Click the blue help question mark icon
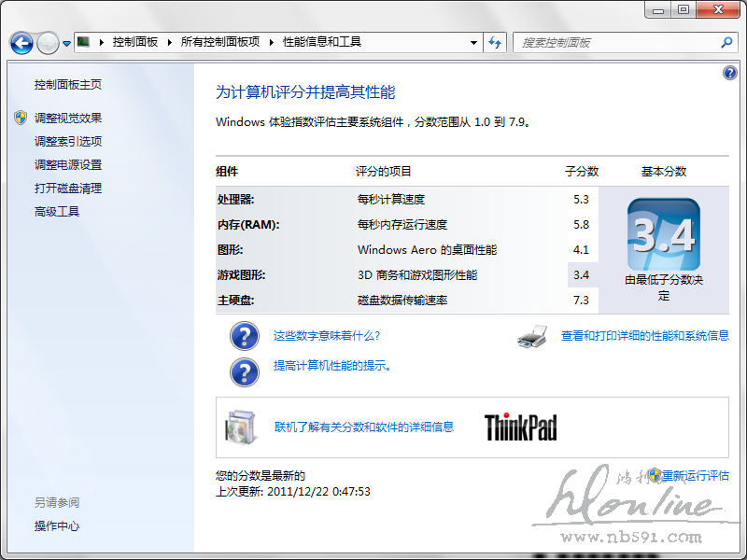The image size is (747, 560). [x=730, y=74]
